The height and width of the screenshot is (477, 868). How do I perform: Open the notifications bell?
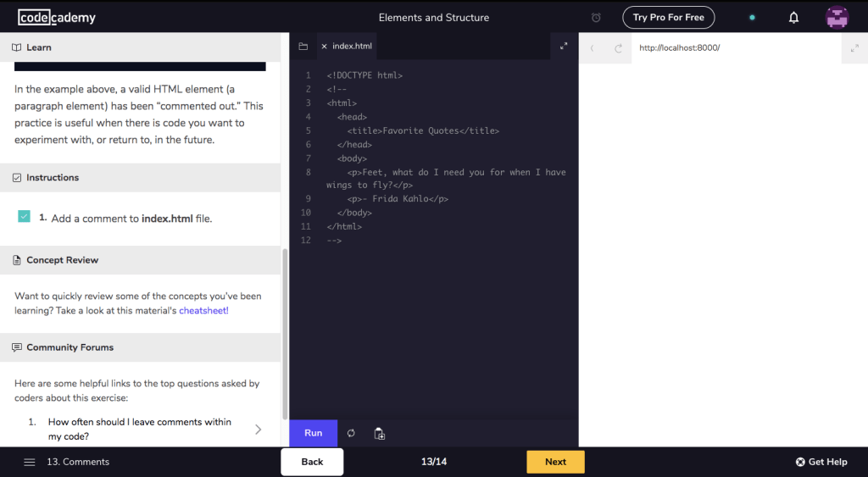coord(793,18)
